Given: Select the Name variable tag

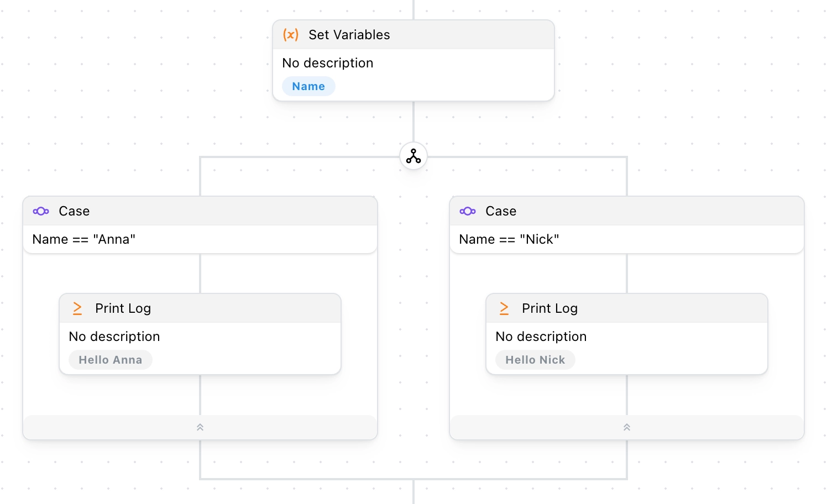Looking at the screenshot, I should click(308, 86).
